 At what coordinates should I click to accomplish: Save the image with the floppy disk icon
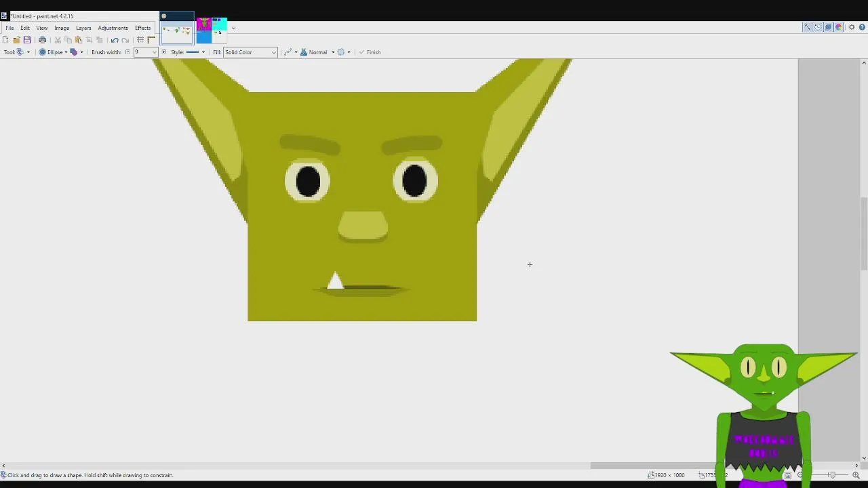coord(27,40)
